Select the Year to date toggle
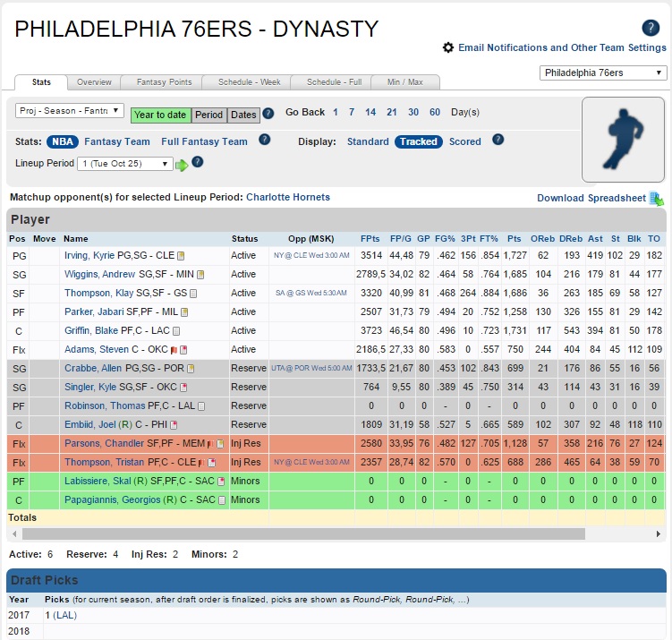672x640 pixels. coord(160,115)
